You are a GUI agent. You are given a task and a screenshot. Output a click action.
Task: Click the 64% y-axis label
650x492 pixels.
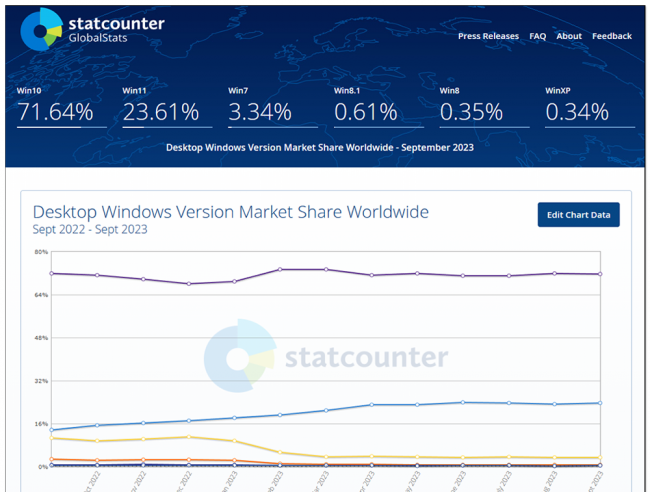point(41,295)
